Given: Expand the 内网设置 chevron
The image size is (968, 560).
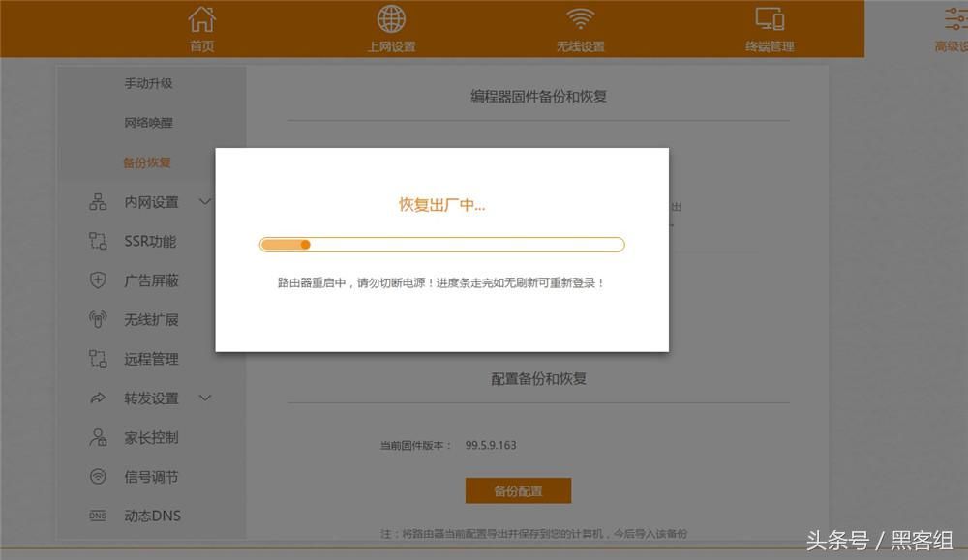Looking at the screenshot, I should coord(205,202).
